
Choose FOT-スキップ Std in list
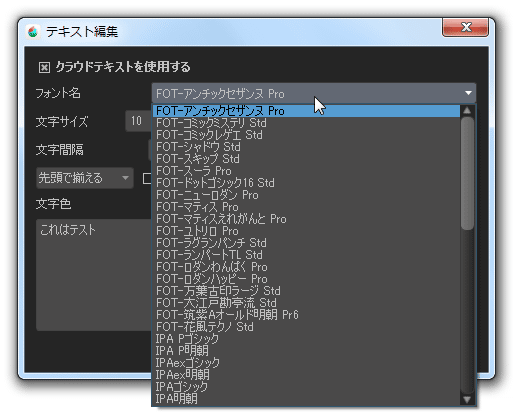tap(306, 159)
